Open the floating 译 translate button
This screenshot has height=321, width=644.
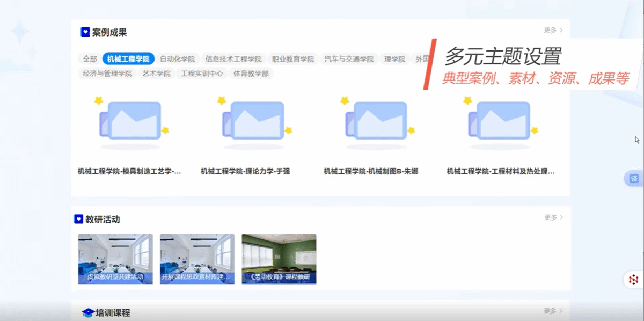pos(634,179)
